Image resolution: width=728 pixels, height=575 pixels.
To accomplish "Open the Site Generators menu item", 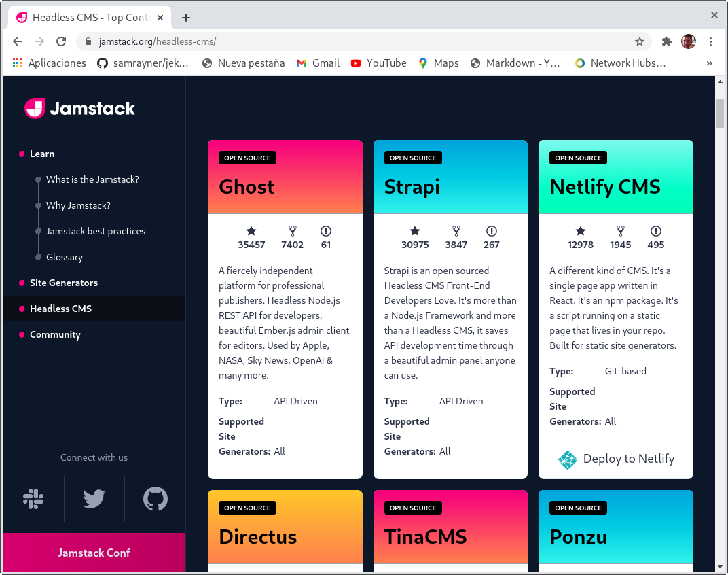I will 63,283.
